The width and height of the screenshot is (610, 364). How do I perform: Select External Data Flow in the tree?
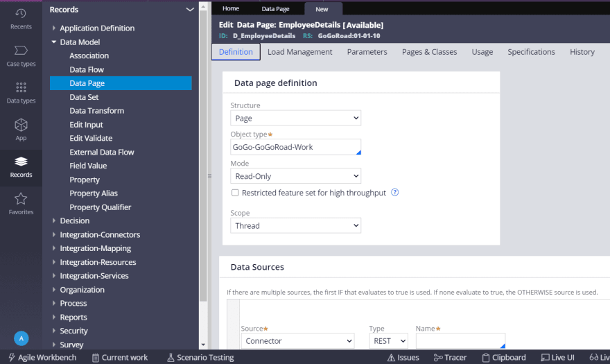pos(102,153)
